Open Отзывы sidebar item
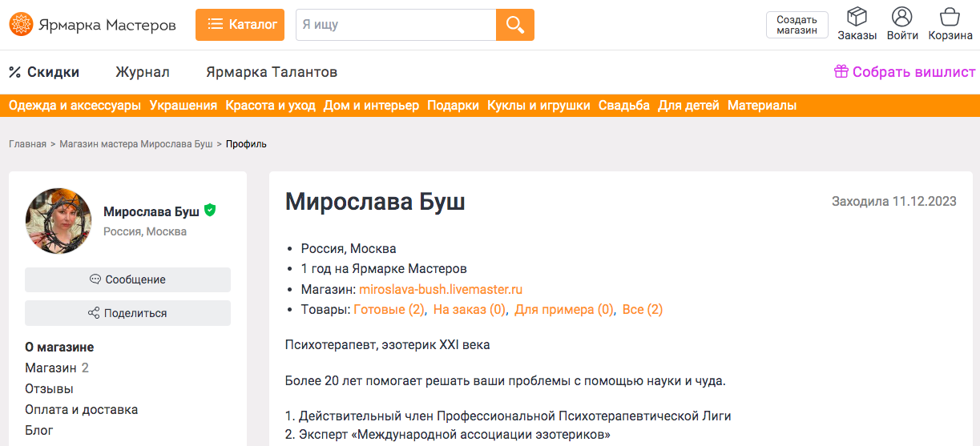Screen dimensions: 980x446 point(49,389)
